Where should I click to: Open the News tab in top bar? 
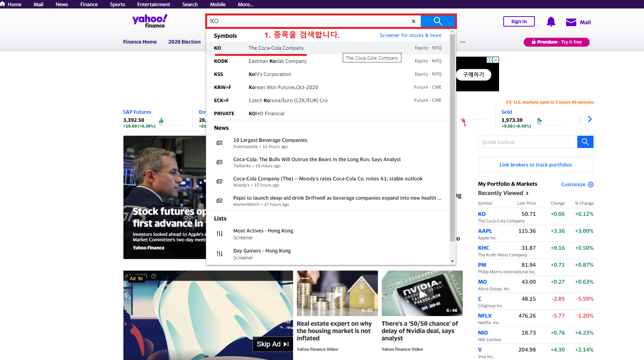[x=62, y=4]
